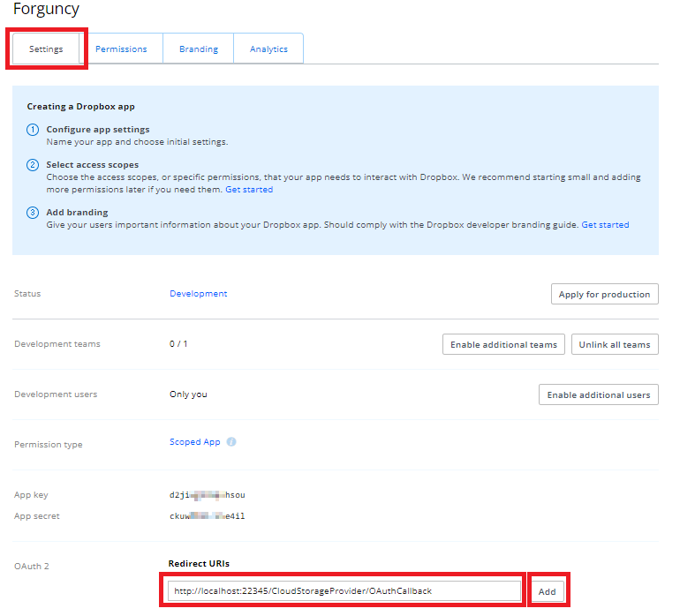Click the App key value d2ji…hsou
The height and width of the screenshot is (616, 680).
pos(208,494)
